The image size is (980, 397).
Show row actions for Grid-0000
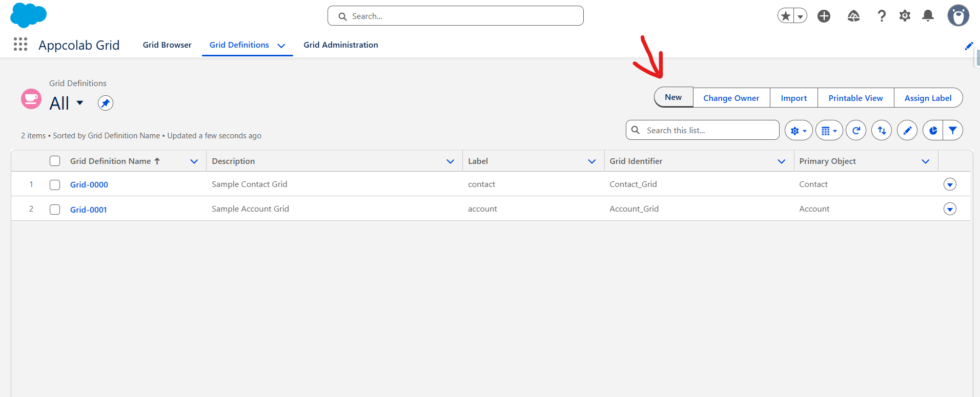click(950, 184)
